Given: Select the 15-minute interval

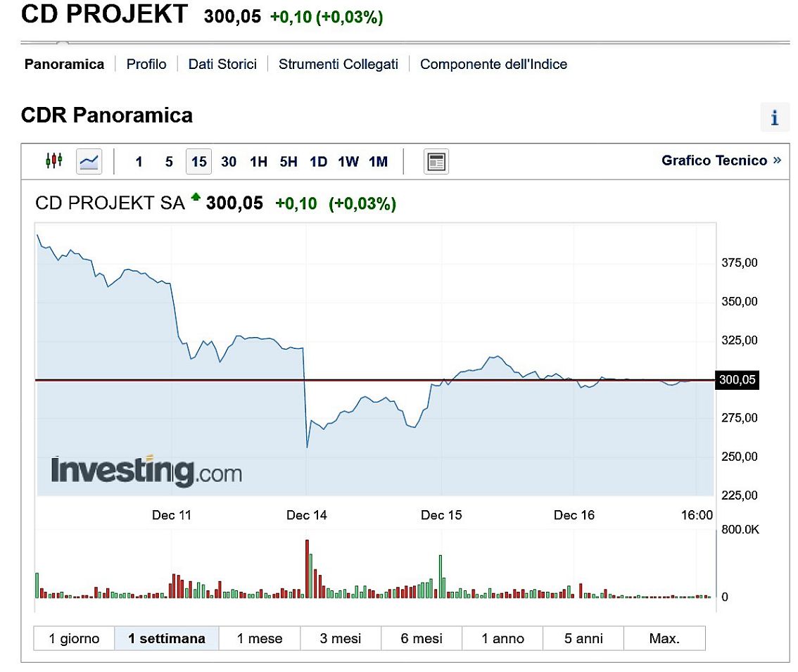Looking at the screenshot, I should [199, 162].
